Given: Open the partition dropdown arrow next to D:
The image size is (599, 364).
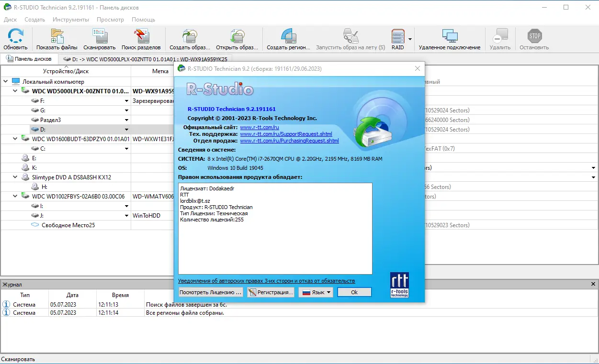Looking at the screenshot, I should pos(126,129).
